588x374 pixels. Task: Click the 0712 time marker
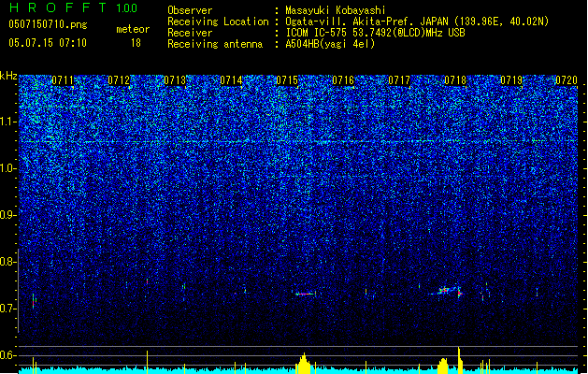click(x=119, y=80)
